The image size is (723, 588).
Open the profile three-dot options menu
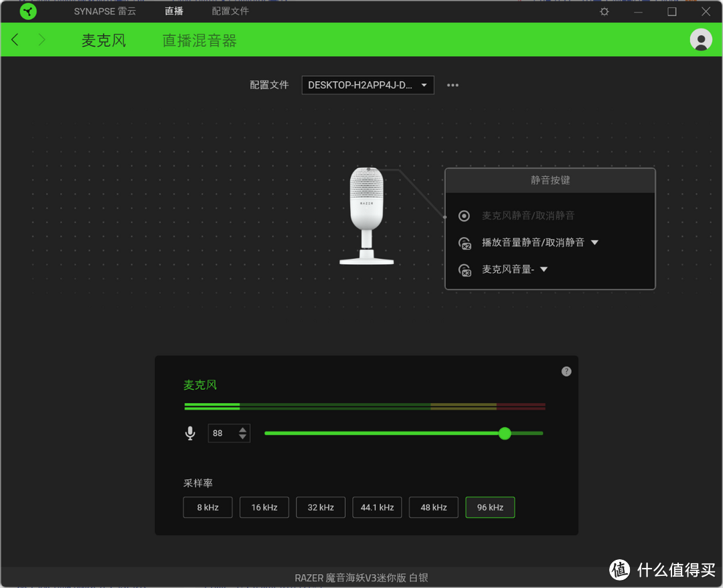[453, 85]
